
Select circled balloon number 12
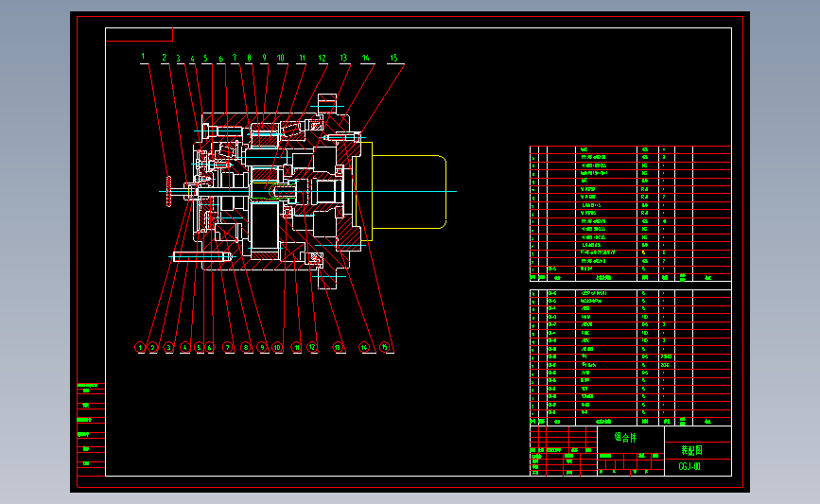(x=312, y=347)
